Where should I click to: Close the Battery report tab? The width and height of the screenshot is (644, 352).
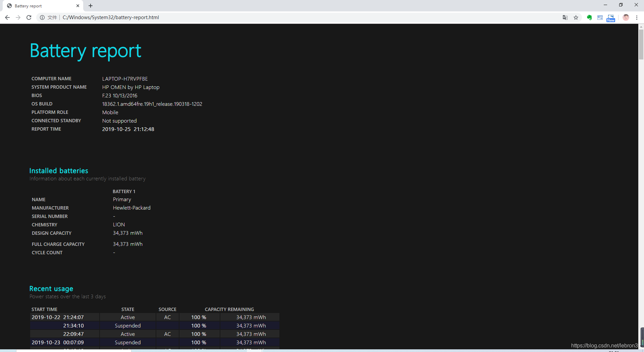[x=78, y=6]
